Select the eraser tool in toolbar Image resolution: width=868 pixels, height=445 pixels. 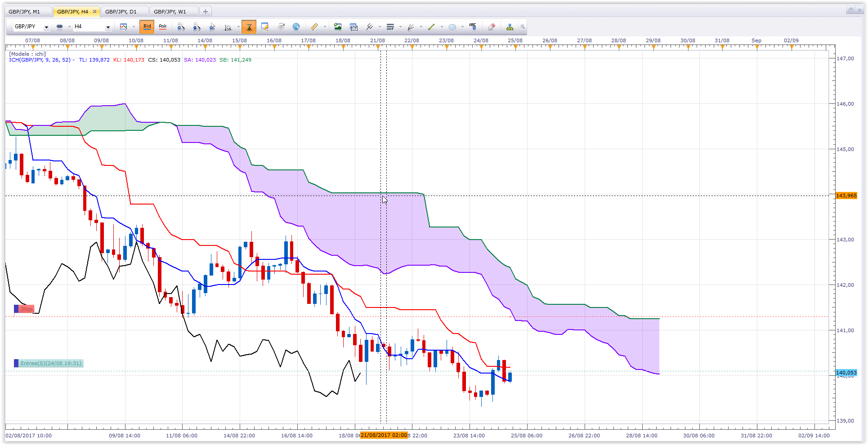(x=492, y=27)
